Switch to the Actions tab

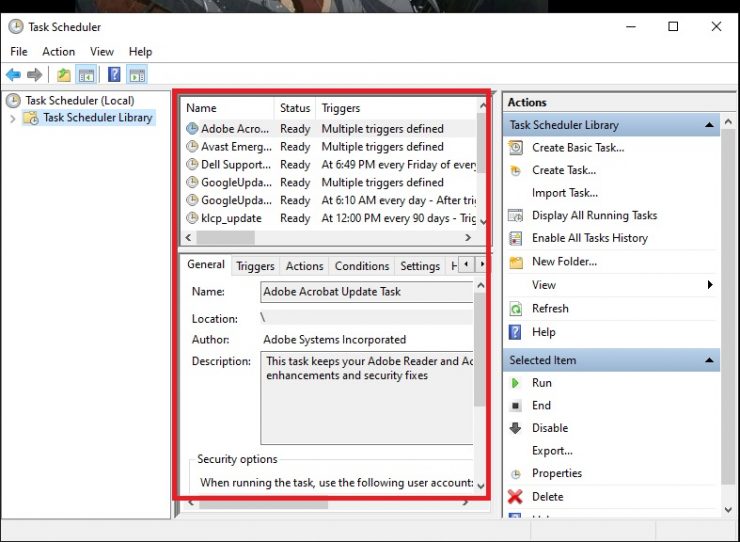click(x=304, y=266)
